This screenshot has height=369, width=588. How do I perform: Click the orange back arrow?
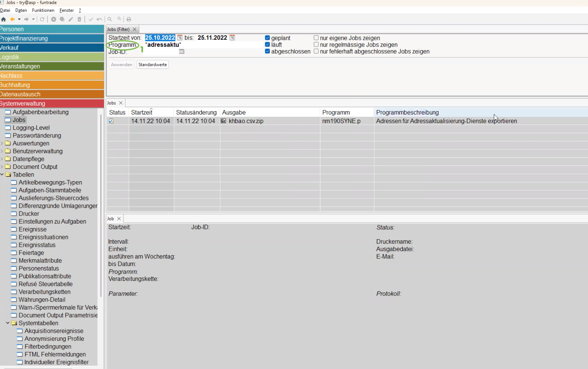coord(12,19)
